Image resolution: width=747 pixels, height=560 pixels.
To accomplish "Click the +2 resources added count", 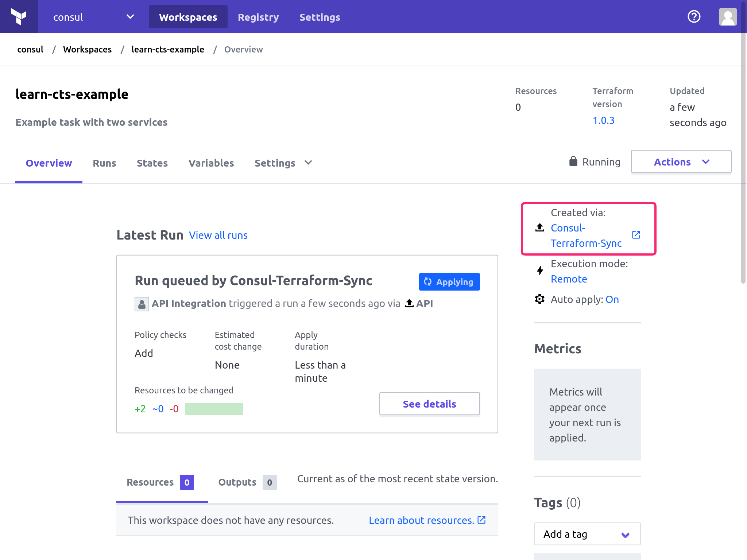I will point(140,409).
